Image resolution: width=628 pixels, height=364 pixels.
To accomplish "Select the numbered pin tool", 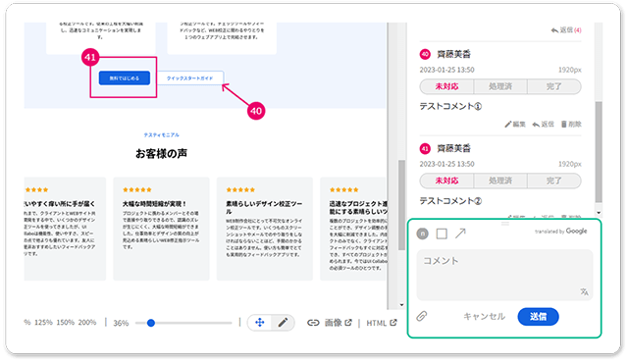I will (x=423, y=234).
